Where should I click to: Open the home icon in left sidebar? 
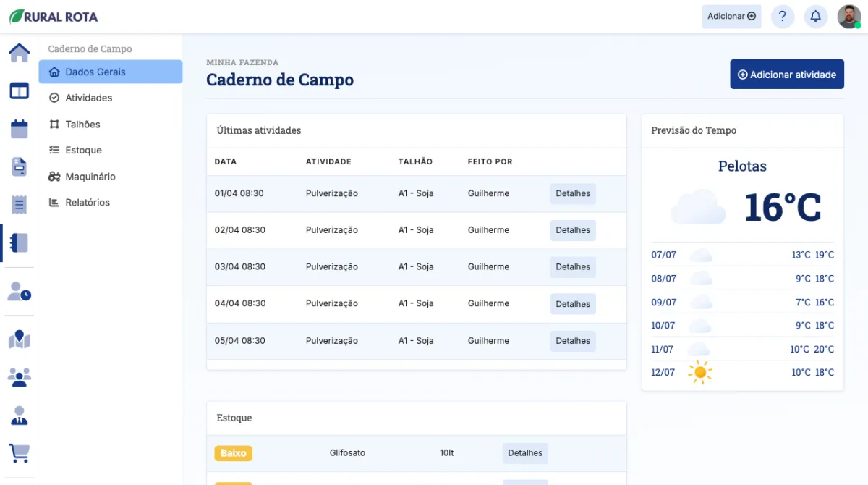point(20,53)
